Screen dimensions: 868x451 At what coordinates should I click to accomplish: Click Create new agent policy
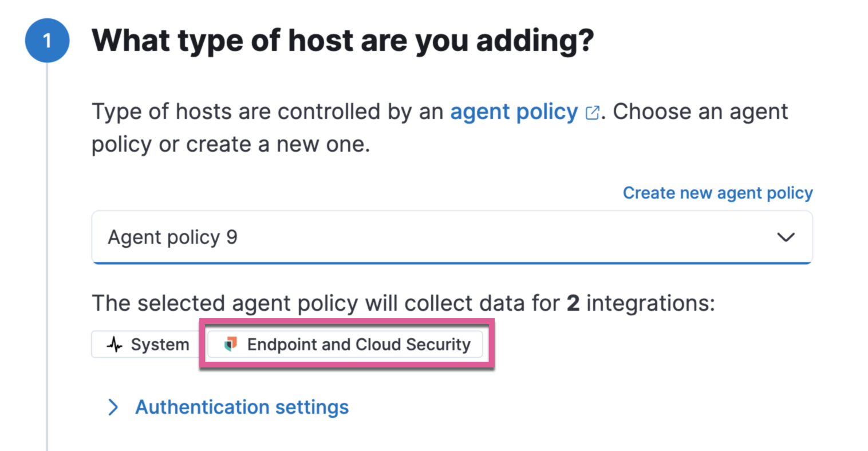[717, 193]
